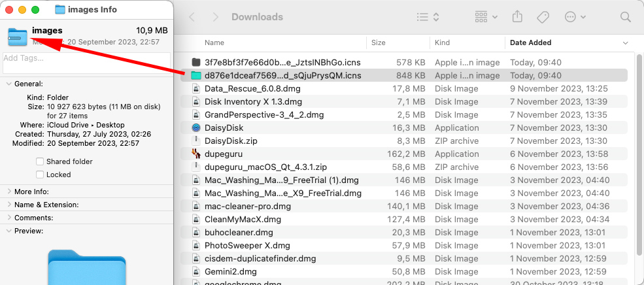Sort by the Kind column header
This screenshot has height=285, width=644.
443,42
